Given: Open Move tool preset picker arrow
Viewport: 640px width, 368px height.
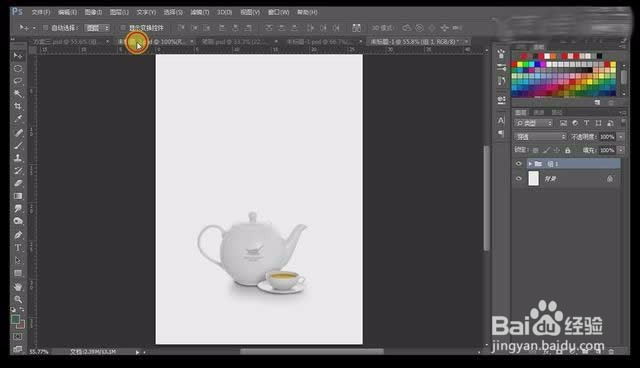Looking at the screenshot, I should (x=34, y=28).
